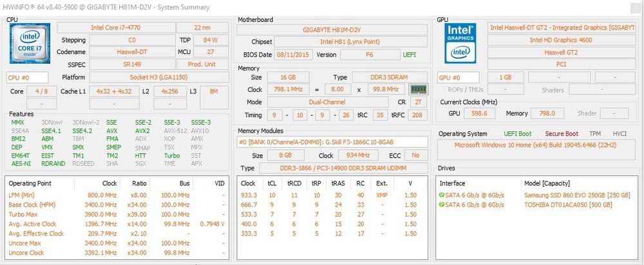Viewport: 644px width, 265px height.
Task: Click the memory Type DDR3 SDRAM
Action: pos(390,78)
